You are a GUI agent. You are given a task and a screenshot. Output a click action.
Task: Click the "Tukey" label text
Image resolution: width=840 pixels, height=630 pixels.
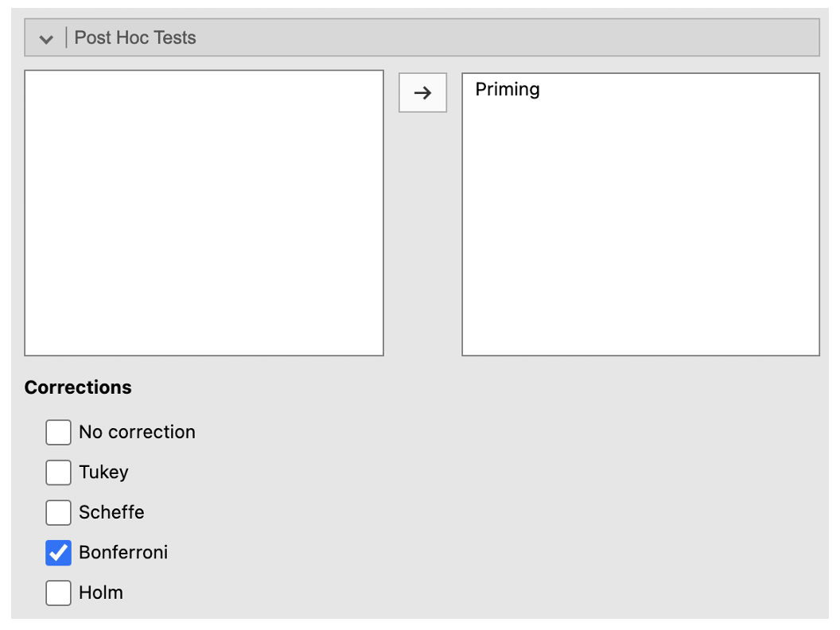103,472
